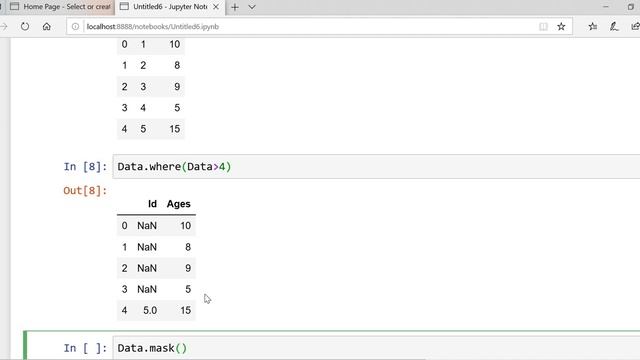Open the share icon in toolbar
The height and width of the screenshot is (360, 640).
click(635, 27)
